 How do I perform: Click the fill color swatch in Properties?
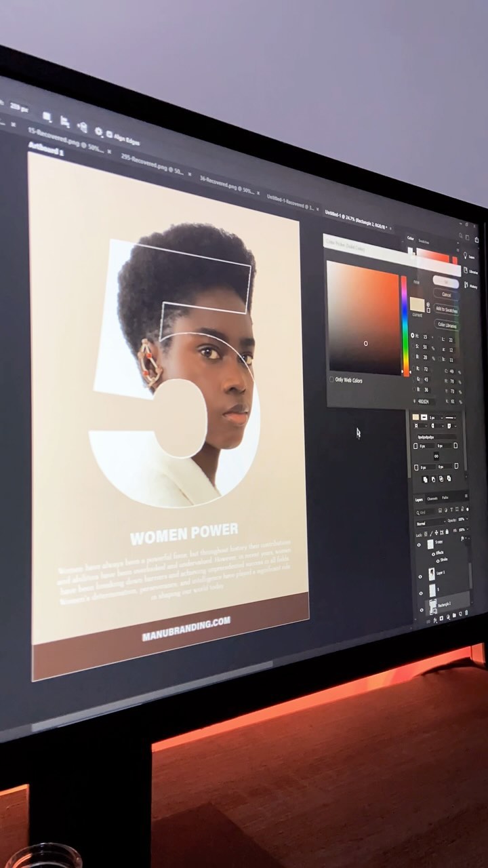point(415,417)
